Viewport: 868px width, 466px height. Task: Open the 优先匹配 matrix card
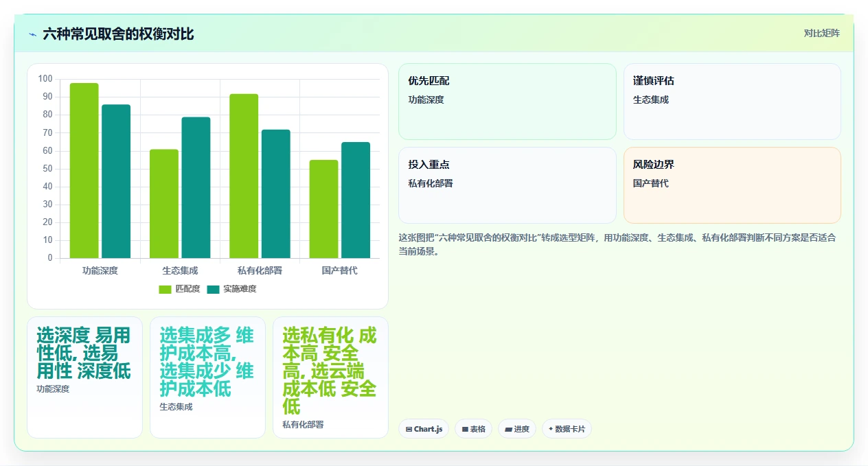coord(507,102)
